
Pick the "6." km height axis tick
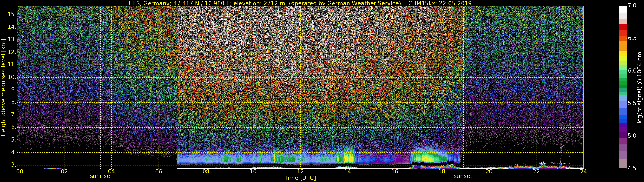coord(13,127)
